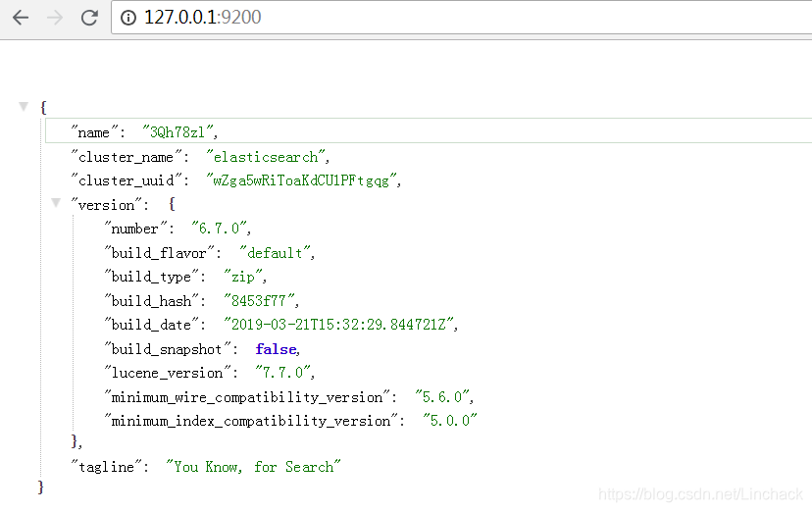
Task: Click the "build_date" key
Action: [x=151, y=325]
